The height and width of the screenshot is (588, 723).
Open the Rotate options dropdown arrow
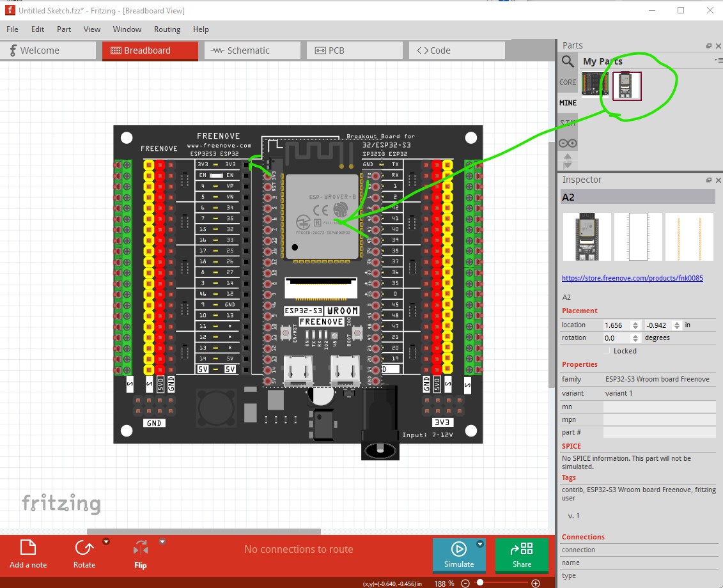point(106,541)
